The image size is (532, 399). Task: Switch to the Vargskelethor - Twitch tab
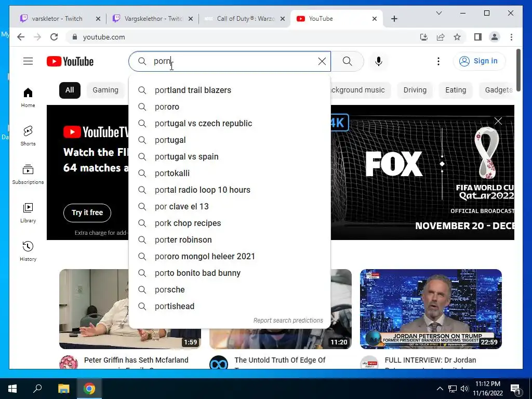(153, 19)
